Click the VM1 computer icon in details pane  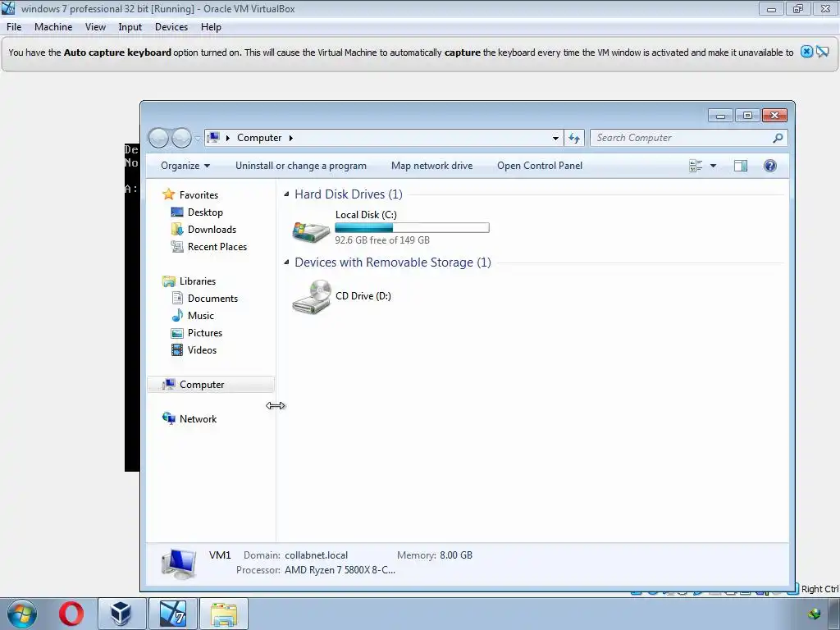(x=179, y=564)
